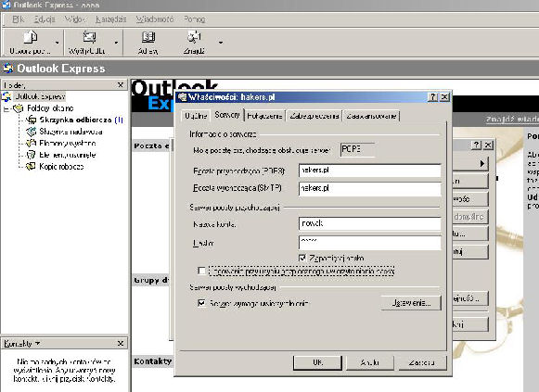This screenshot has width=539, height=392.
Task: Toggle Serwer wymaga uwierzytelnienia checkbox
Action: click(x=202, y=303)
